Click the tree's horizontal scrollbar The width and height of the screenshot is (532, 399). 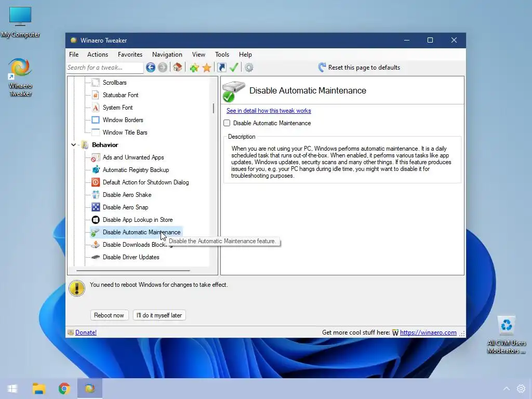coord(133,271)
